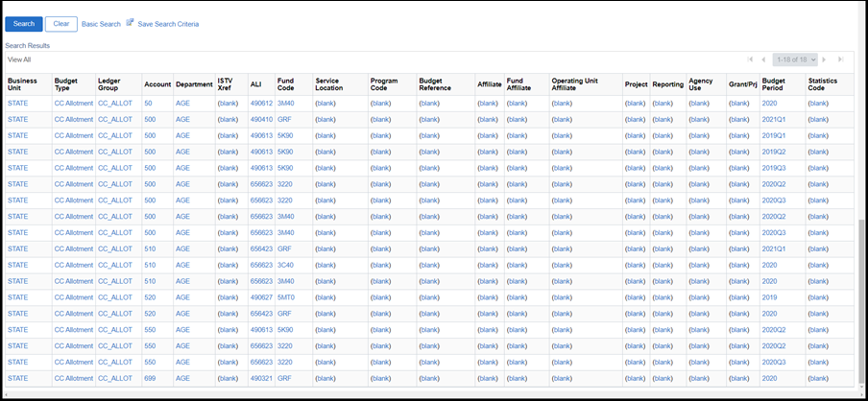Click CC_ALLOT in the 490627 row
Image resolution: width=868 pixels, height=401 pixels.
115,297
